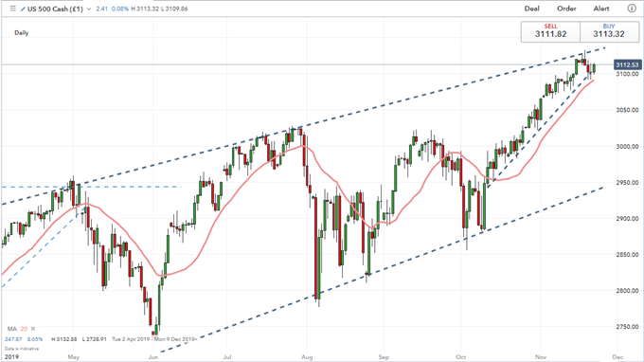Click the date range Tue 2 Apr 2019 - Mon 9 Dec 2019
This screenshot has height=362, width=644.
pyautogui.click(x=154, y=339)
